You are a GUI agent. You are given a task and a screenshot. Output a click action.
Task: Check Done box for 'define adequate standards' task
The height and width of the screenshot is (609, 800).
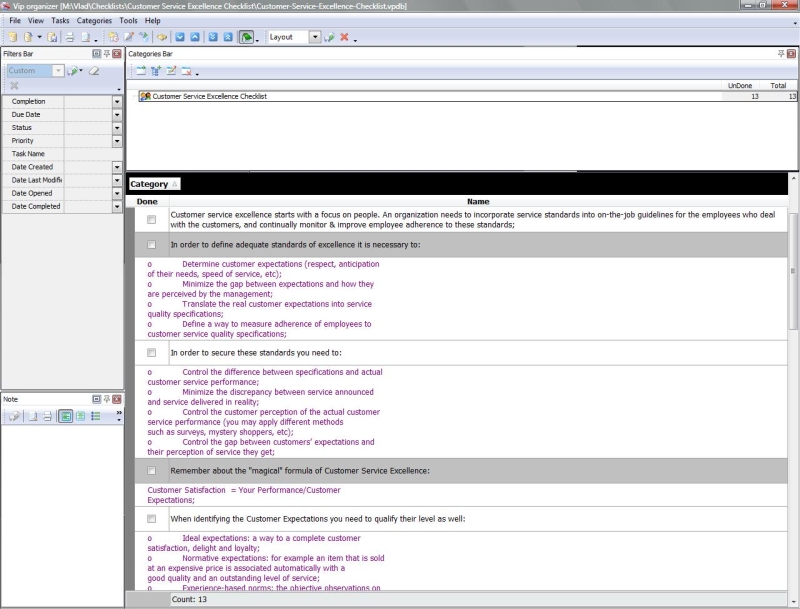coord(152,244)
